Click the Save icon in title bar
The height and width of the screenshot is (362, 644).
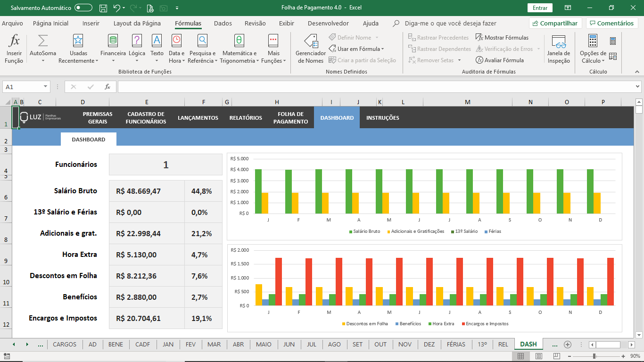(104, 8)
